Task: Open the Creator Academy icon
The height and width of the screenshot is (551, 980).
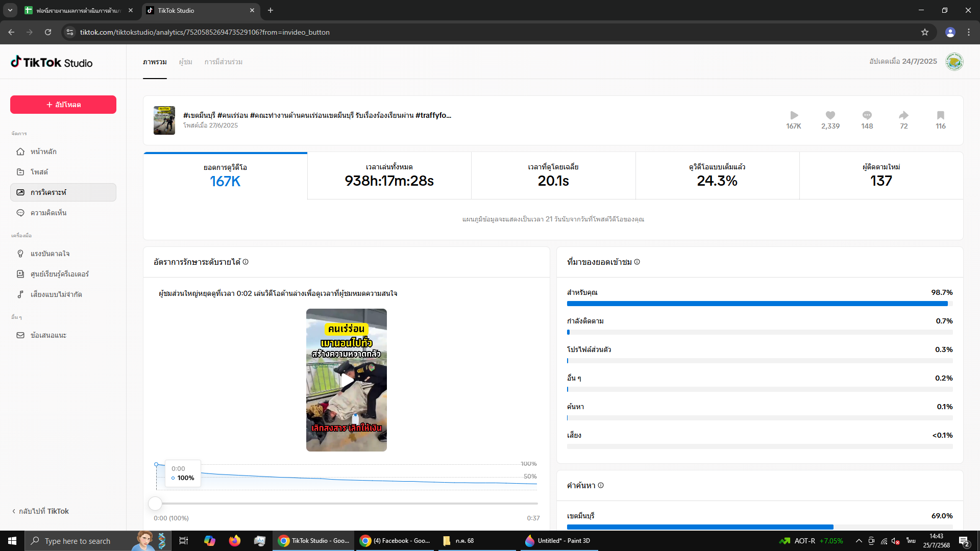Action: (x=20, y=274)
